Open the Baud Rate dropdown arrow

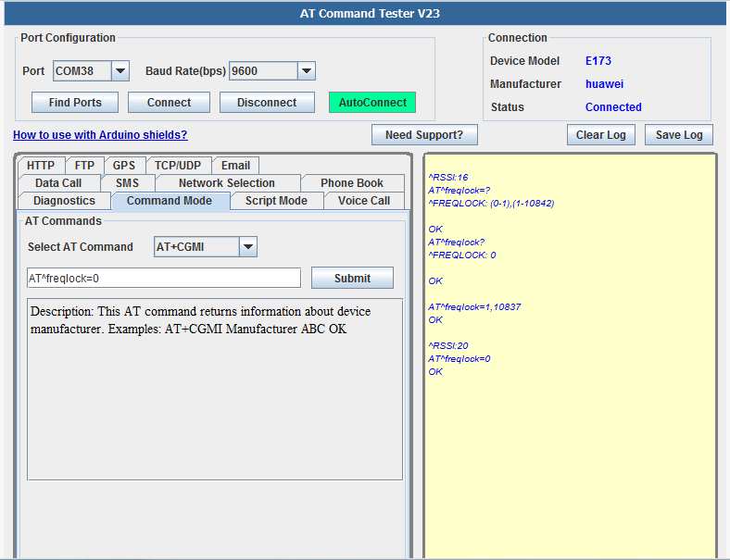pyautogui.click(x=307, y=71)
